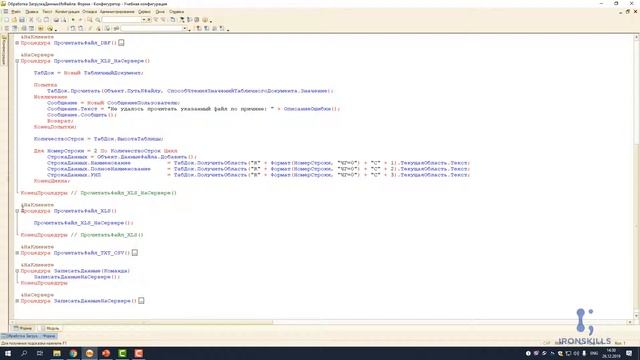Open the orange Camtasia recorder taskbar icon
Viewport: 640px width, 360px height.
(x=138, y=353)
